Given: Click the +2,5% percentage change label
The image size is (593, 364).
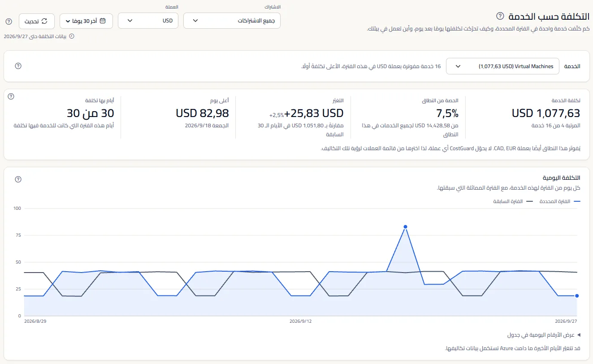Looking at the screenshot, I should tap(276, 115).
